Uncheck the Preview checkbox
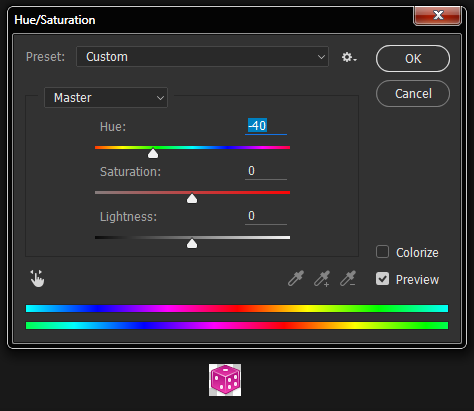474x411 pixels. (x=382, y=279)
